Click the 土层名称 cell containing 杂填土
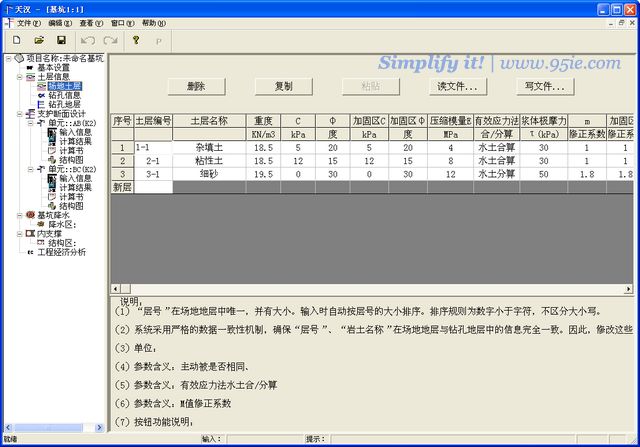Viewport: 640px width, 447px height. click(209, 147)
